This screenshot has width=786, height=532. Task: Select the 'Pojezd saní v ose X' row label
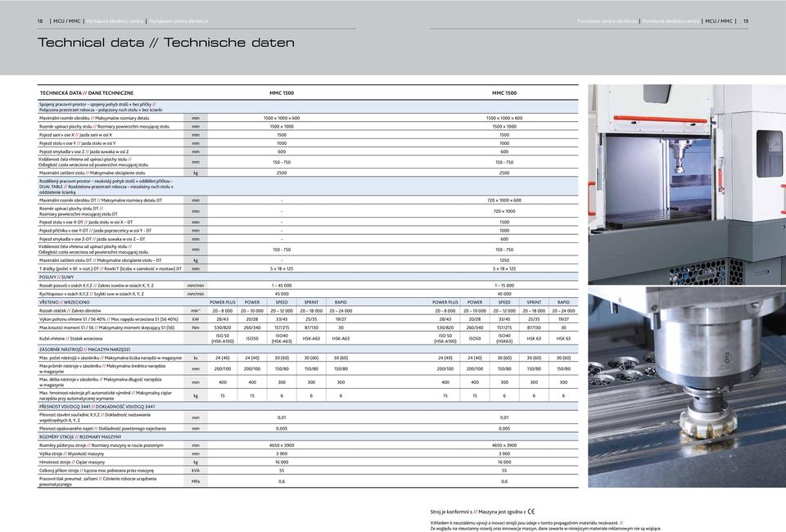click(75, 135)
